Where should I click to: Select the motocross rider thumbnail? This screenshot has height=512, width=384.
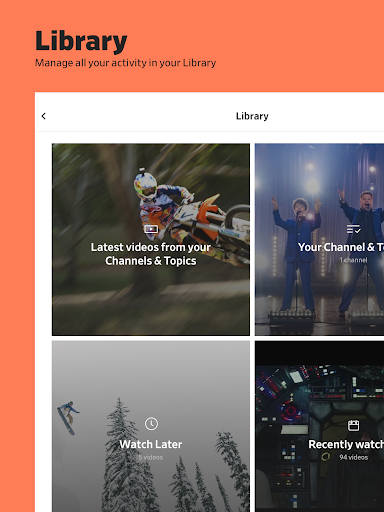(x=151, y=239)
